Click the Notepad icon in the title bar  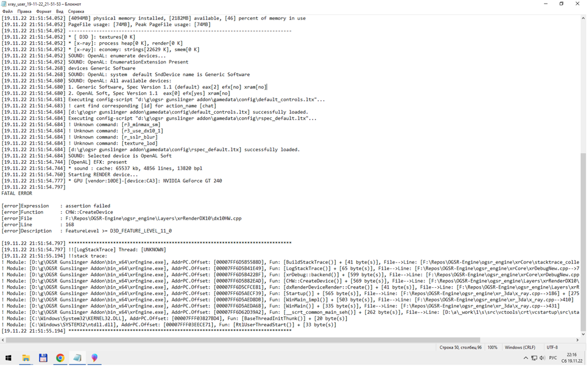[x=4, y=4]
